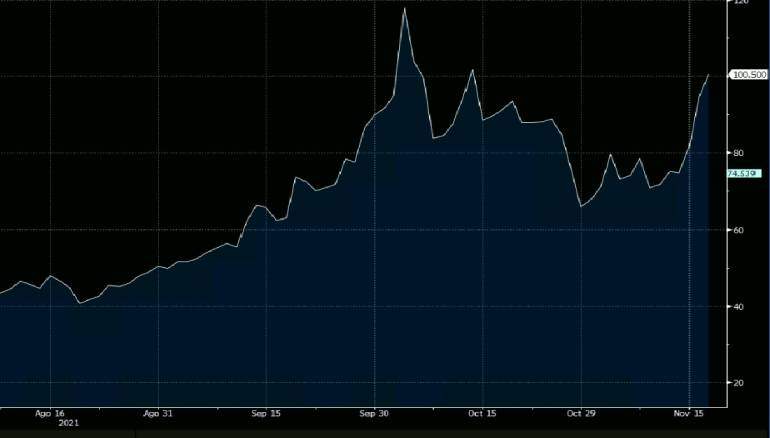Click the chart's highest peak in early October
Image resolution: width=770 pixels, height=438 pixels.
point(405,9)
